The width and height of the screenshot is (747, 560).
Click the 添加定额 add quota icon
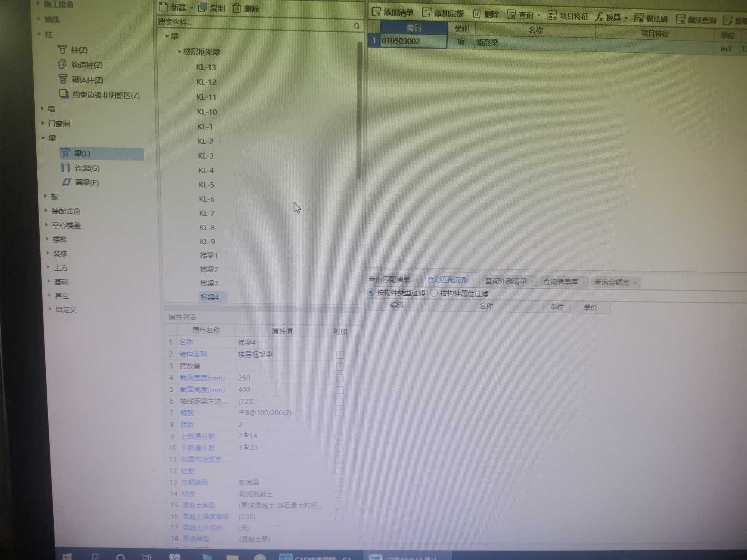(427, 13)
